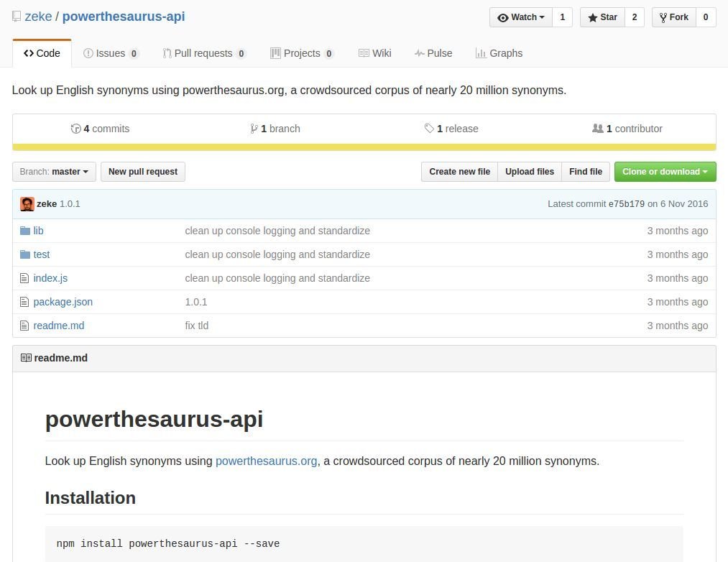The image size is (728, 562).
Task: Open the Wiki tab
Action: (x=374, y=53)
